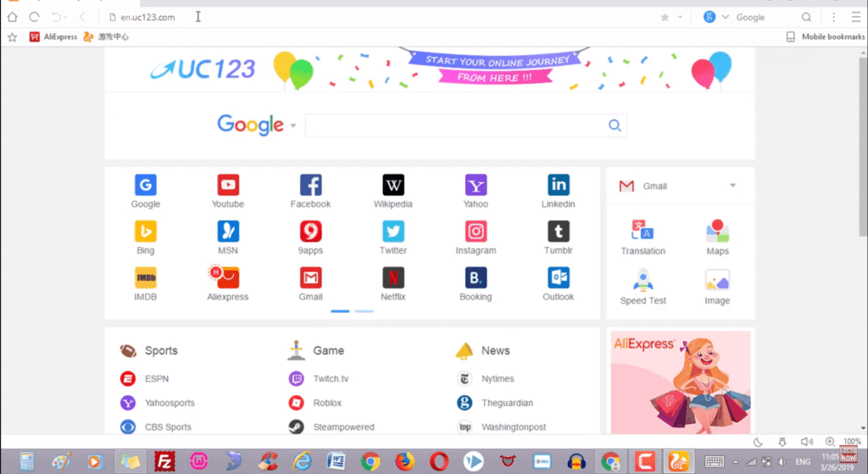The width and height of the screenshot is (868, 474).
Task: Open the toolbar search engine chevron
Action: (x=726, y=17)
